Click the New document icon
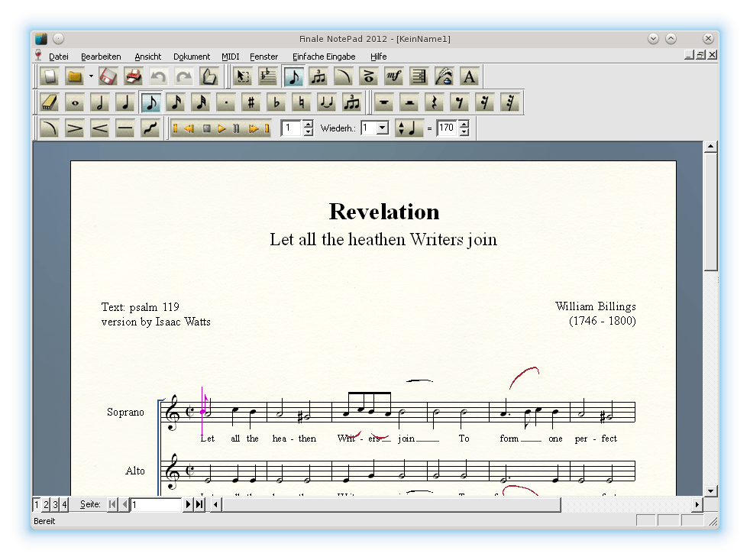Screen dimensions: 750x560 tap(50, 76)
